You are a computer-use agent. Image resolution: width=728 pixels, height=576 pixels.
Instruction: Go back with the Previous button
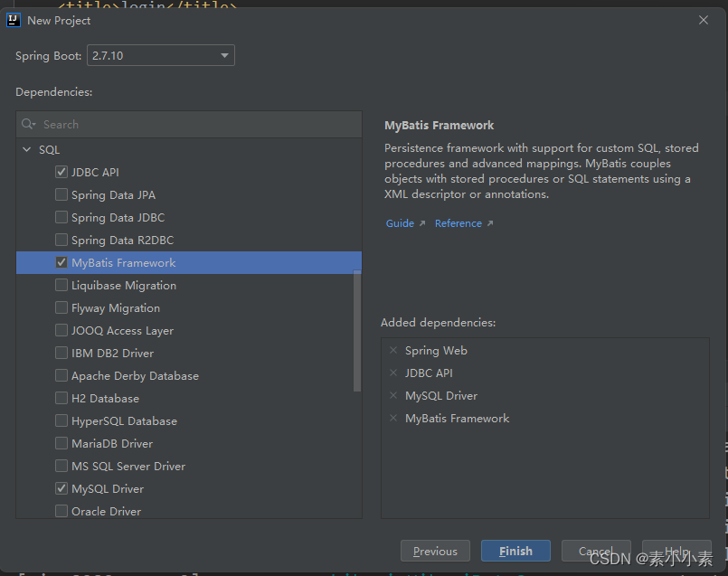pos(435,551)
